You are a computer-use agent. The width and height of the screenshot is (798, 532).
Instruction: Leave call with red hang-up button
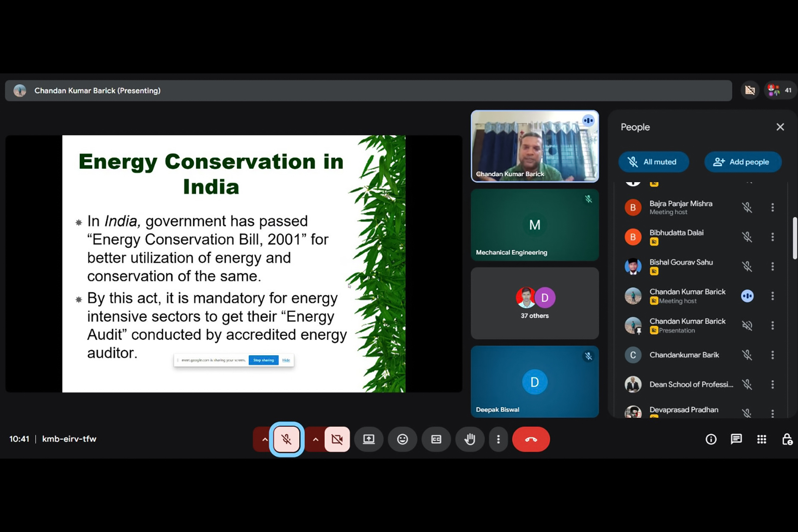tap(531, 439)
